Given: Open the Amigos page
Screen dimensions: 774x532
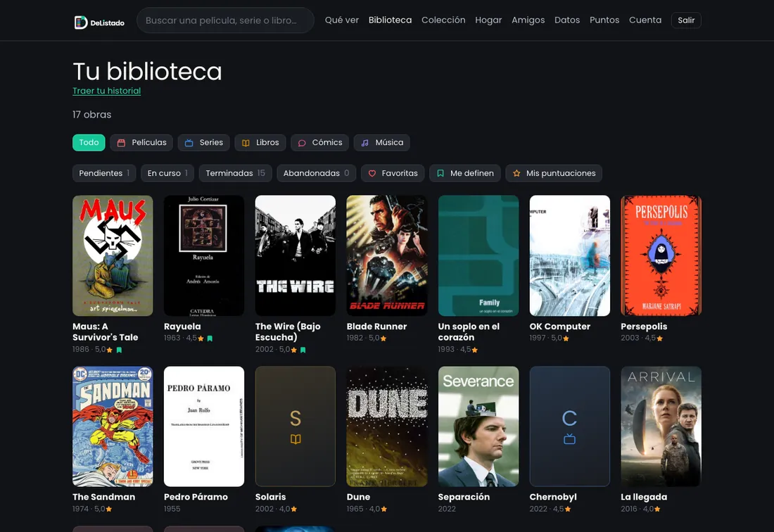Looking at the screenshot, I should (528, 20).
